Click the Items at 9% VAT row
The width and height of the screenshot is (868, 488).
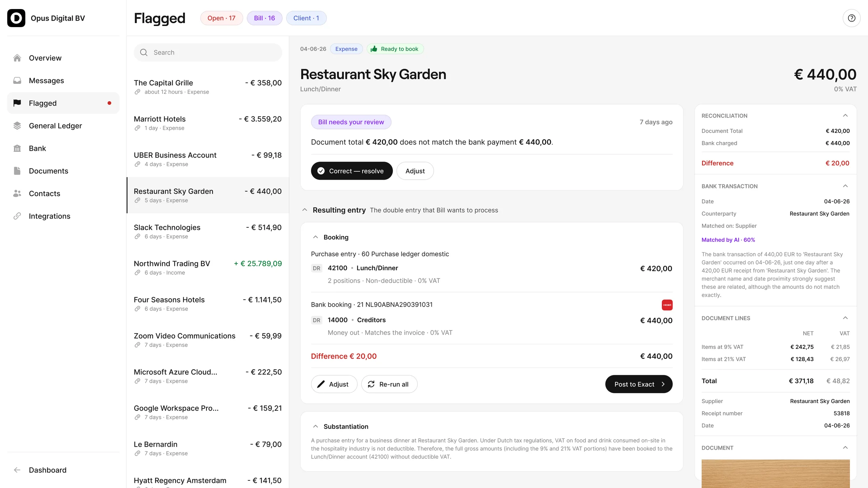pyautogui.click(x=775, y=347)
